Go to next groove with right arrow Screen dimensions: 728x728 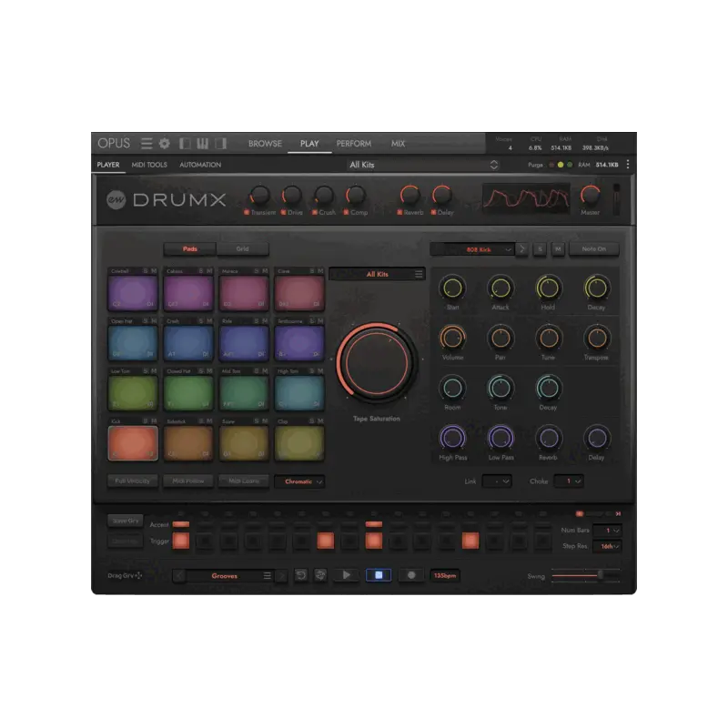coord(281,576)
